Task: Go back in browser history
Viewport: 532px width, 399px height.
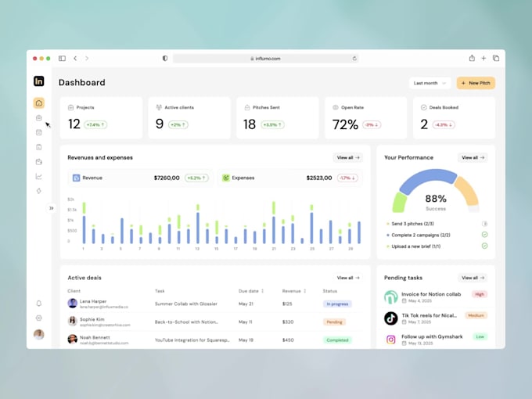Action: click(75, 59)
